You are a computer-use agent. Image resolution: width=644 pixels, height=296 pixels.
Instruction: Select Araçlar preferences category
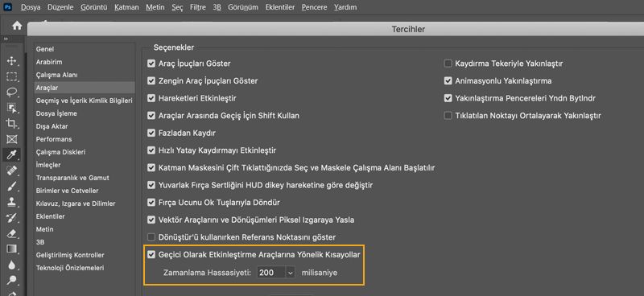85,88
